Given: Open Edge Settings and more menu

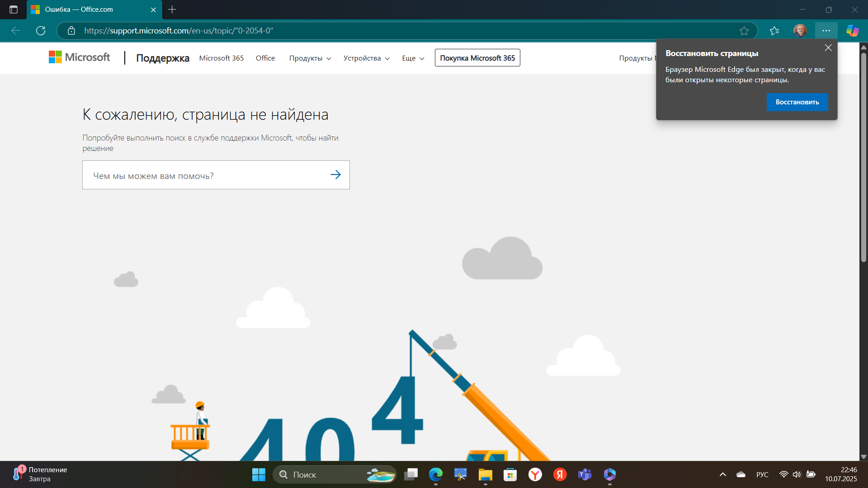Looking at the screenshot, I should click(x=826, y=31).
